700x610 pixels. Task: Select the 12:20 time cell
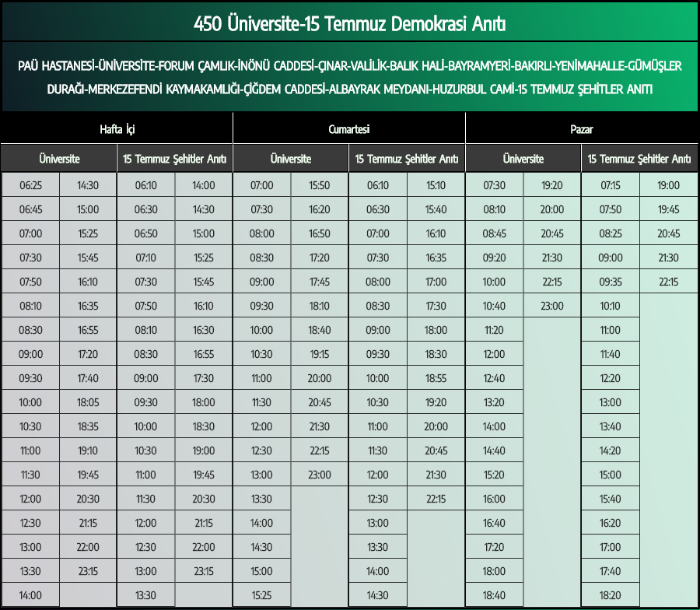point(611,378)
